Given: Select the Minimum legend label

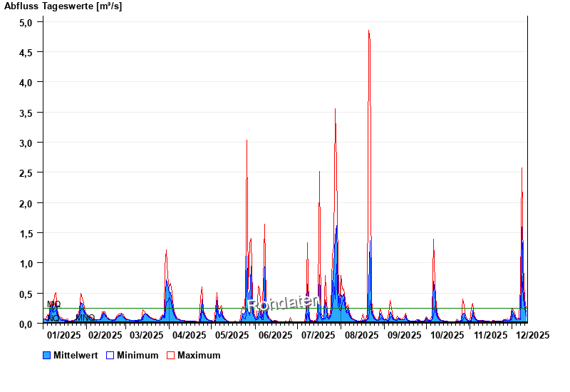Looking at the screenshot, I should pos(138,355).
